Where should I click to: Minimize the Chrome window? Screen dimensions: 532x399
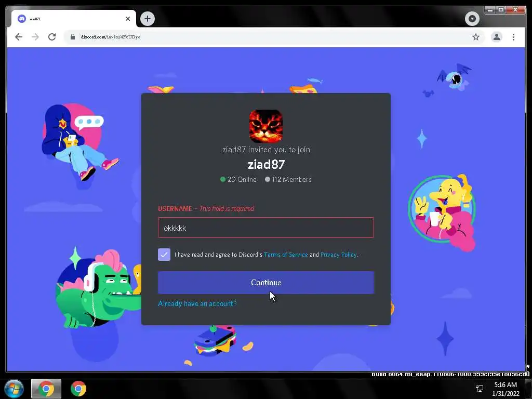click(x=489, y=10)
